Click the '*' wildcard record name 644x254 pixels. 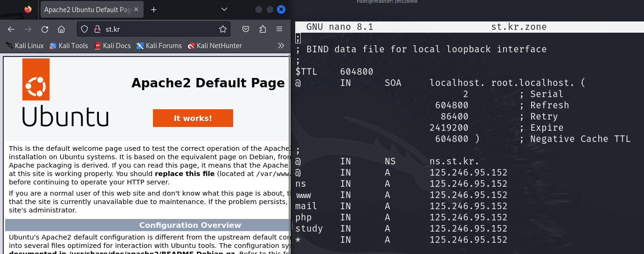click(x=298, y=240)
